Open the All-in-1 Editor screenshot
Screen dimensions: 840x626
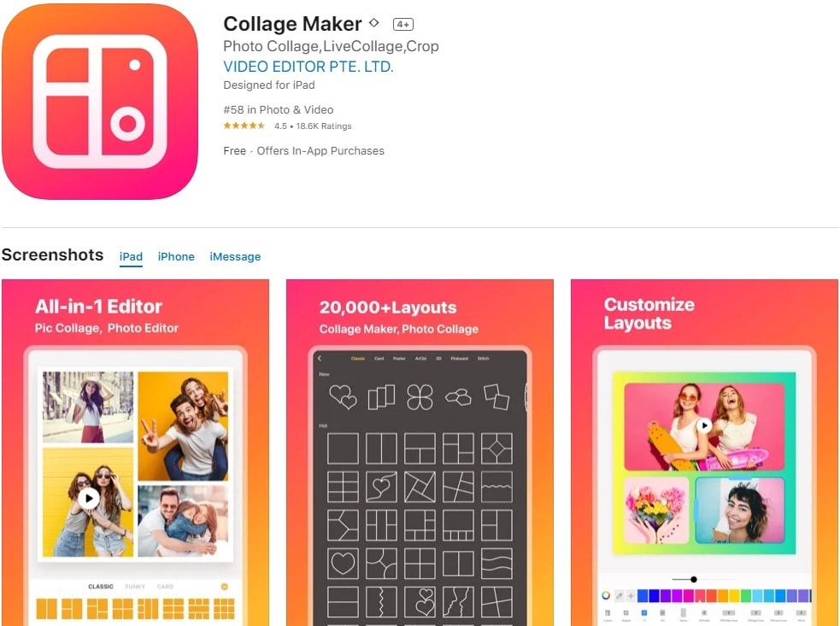point(136,453)
